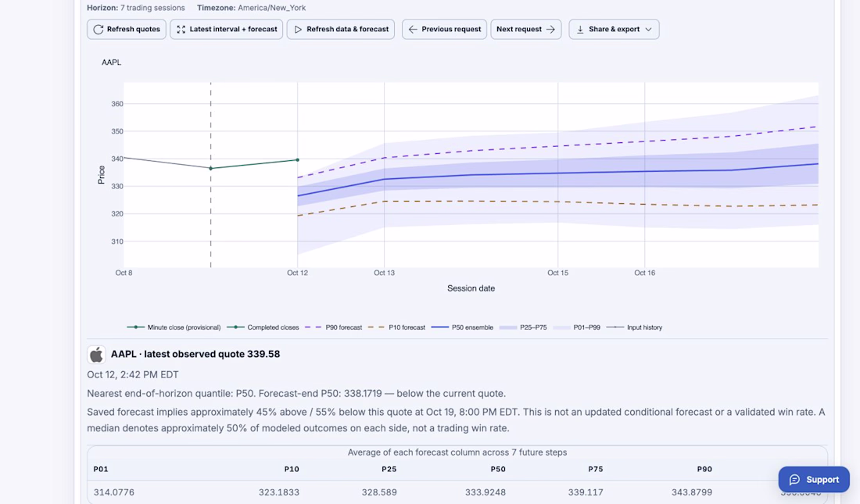
Task: Click the 'Oct 13' x-axis label
Action: point(384,273)
